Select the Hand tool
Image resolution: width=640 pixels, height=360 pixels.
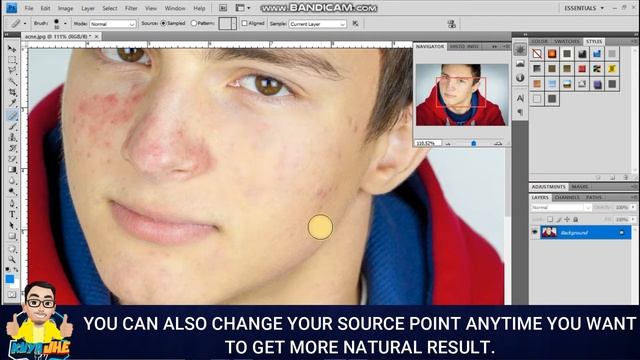12,249
